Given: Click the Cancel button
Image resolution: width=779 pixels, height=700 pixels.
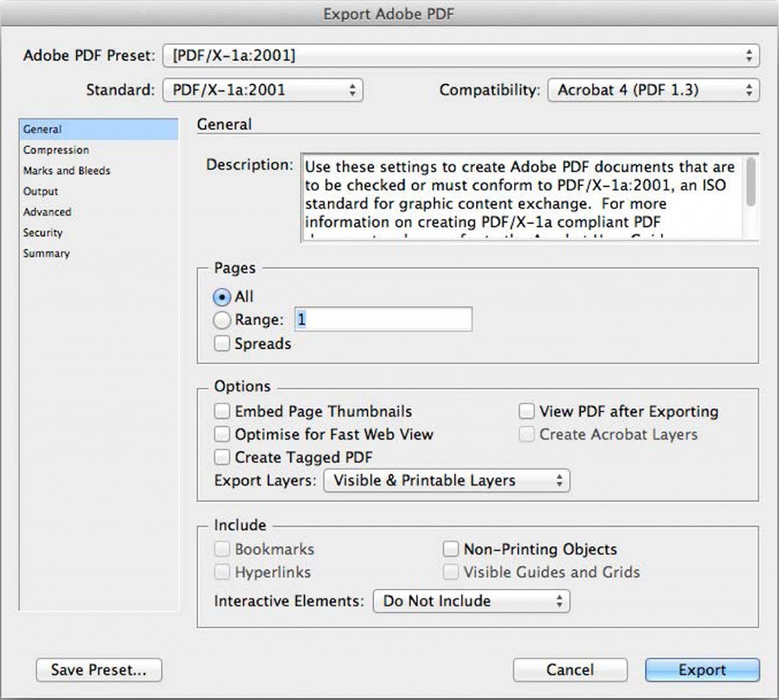Looking at the screenshot, I should 570,671.
